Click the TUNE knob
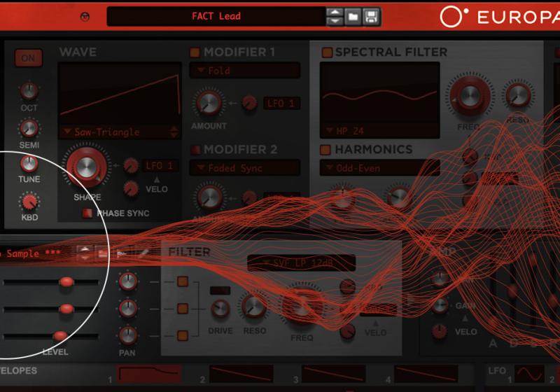 (x=29, y=164)
